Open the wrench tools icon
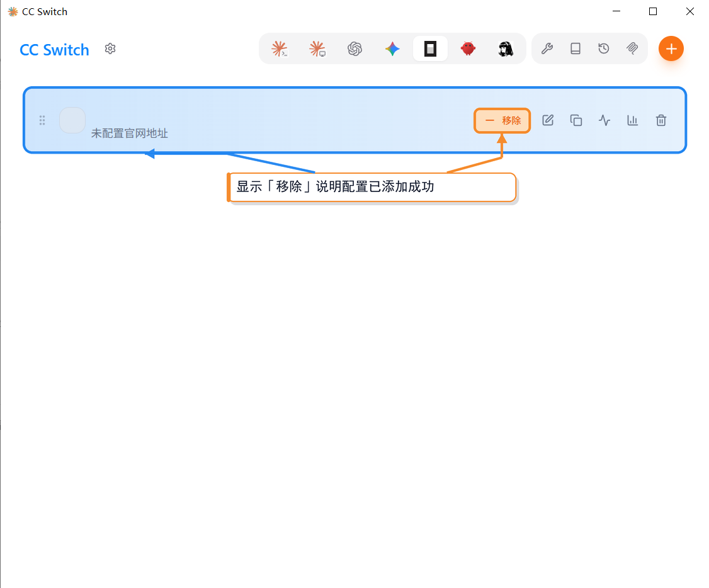709x588 pixels. 547,48
